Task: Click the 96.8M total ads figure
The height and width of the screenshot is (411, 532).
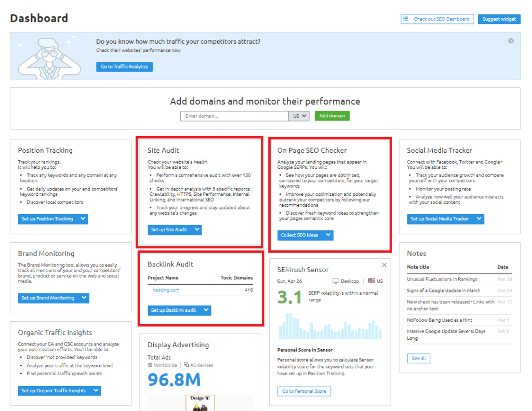Action: [174, 380]
